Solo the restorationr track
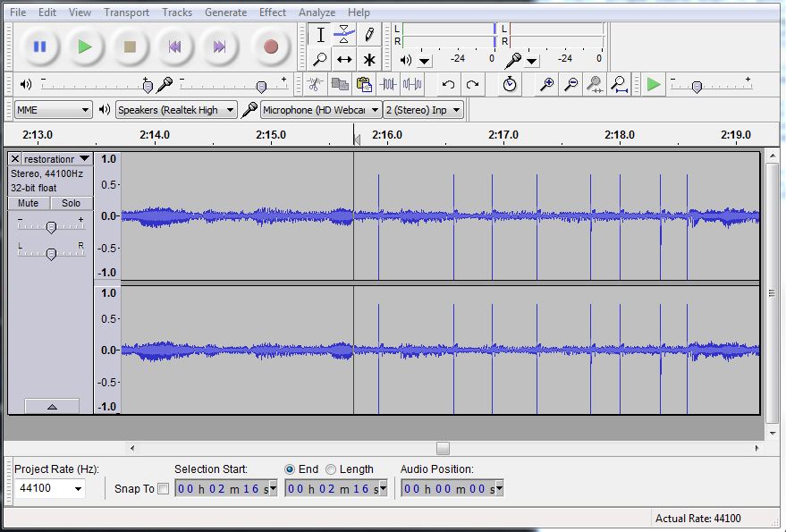This screenshot has width=786, height=532. [72, 203]
